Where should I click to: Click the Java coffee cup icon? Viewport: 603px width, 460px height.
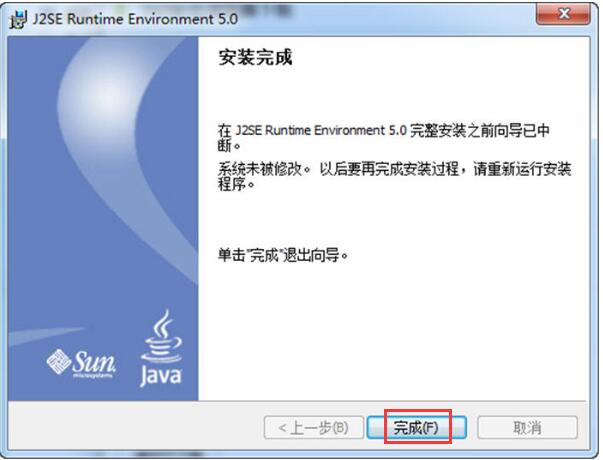point(162,337)
